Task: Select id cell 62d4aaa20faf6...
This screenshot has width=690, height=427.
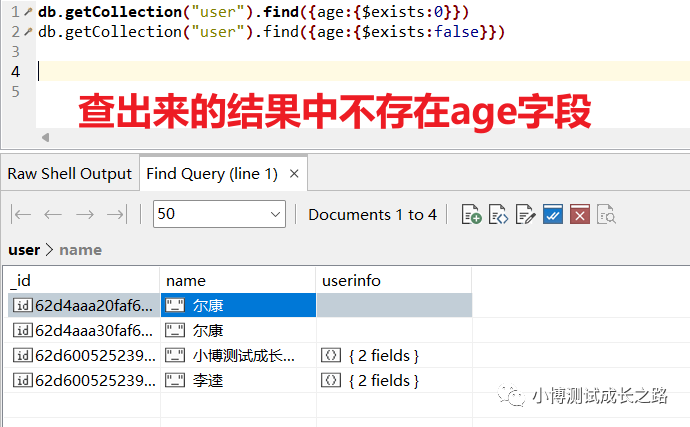Action: coord(84,305)
